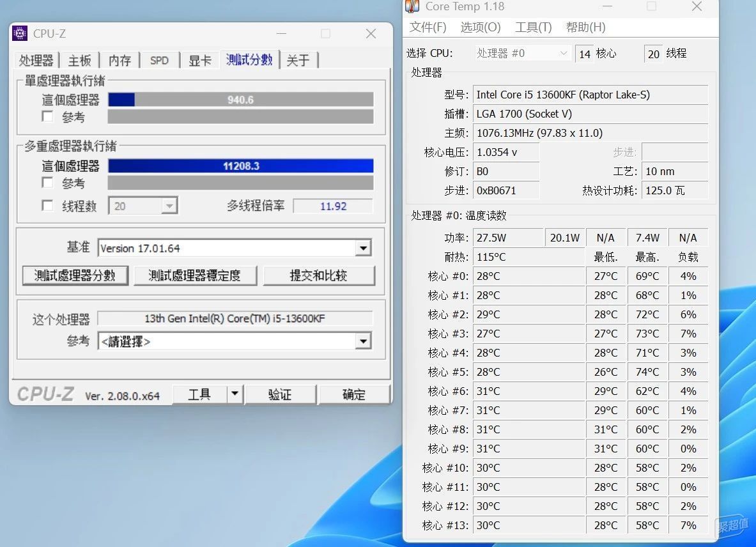756x547 pixels.
Task: Switch to the 处理器 tab in CPU-Z
Action: 36,61
